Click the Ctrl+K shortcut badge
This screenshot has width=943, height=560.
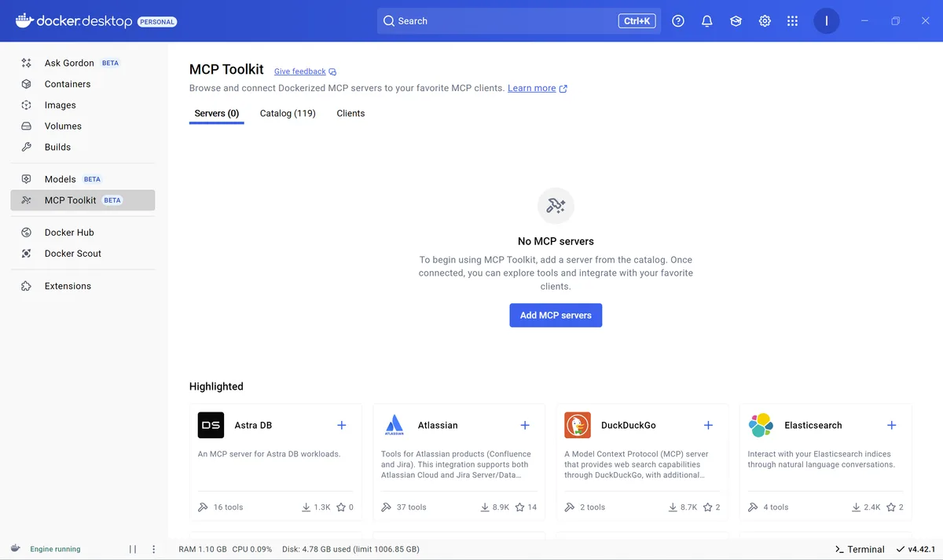coord(637,21)
